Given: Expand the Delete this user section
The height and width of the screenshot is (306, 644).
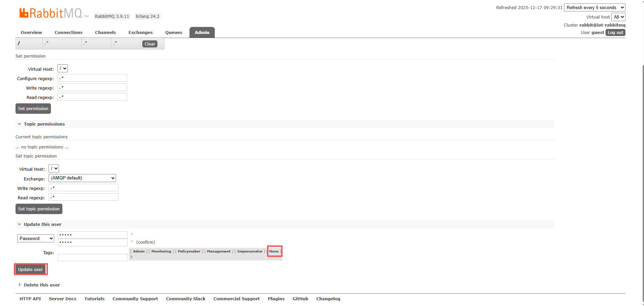Looking at the screenshot, I should click(x=41, y=285).
